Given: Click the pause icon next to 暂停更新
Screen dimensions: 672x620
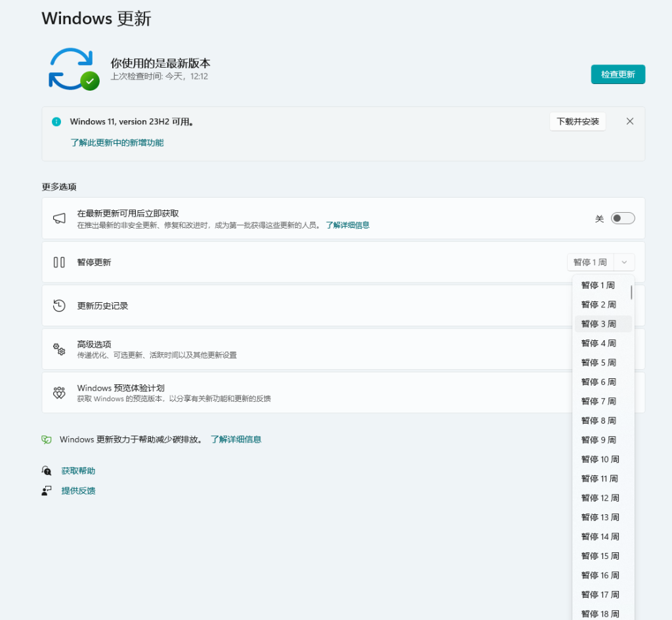Looking at the screenshot, I should 59,262.
